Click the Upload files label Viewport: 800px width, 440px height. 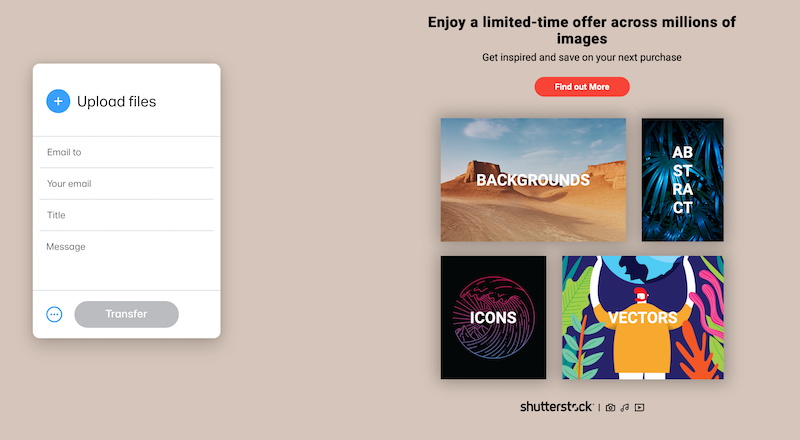[116, 102]
